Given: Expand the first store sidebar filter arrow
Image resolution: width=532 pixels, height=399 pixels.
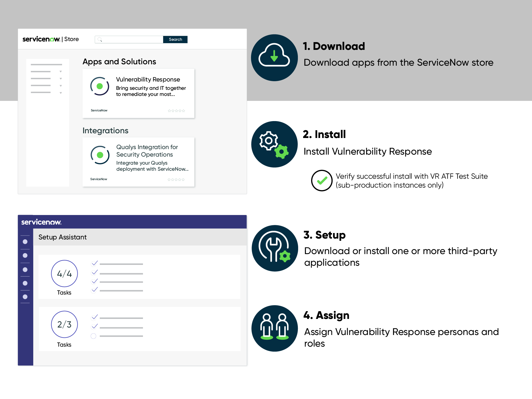Looking at the screenshot, I should (61, 71).
